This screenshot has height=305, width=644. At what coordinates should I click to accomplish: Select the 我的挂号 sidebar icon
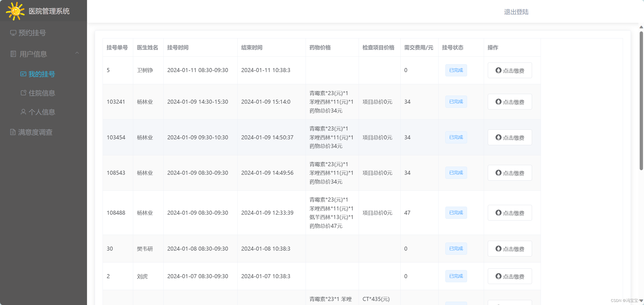point(23,74)
